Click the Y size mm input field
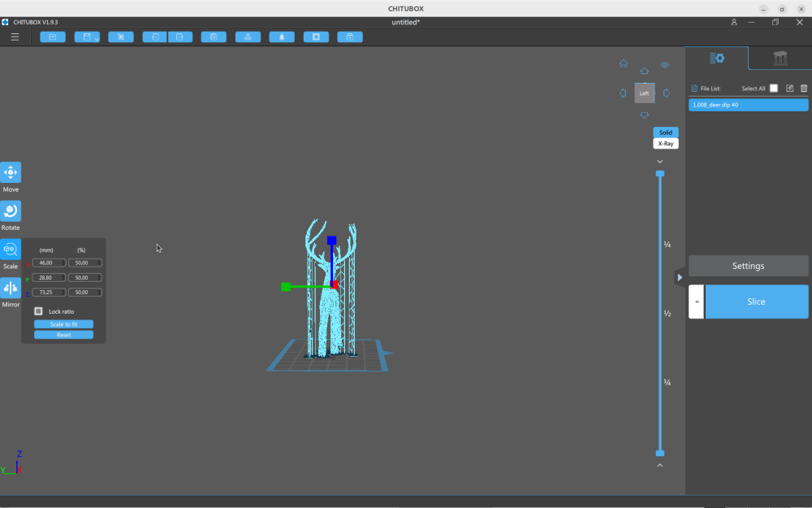Screen dimensions: 812x508 [x=50, y=278]
